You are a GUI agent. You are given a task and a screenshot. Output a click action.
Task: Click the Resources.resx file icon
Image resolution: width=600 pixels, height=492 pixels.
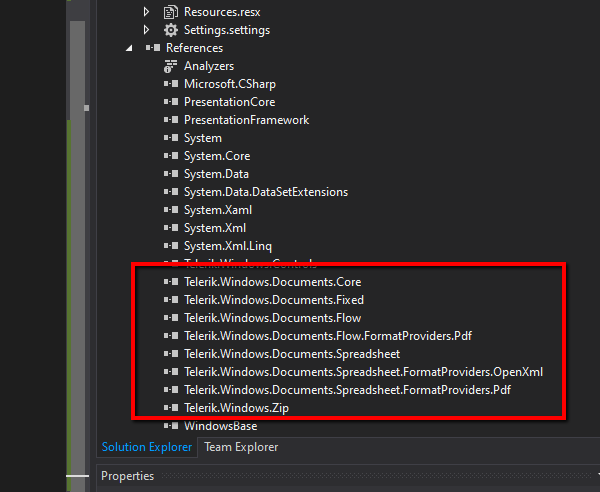[170, 12]
